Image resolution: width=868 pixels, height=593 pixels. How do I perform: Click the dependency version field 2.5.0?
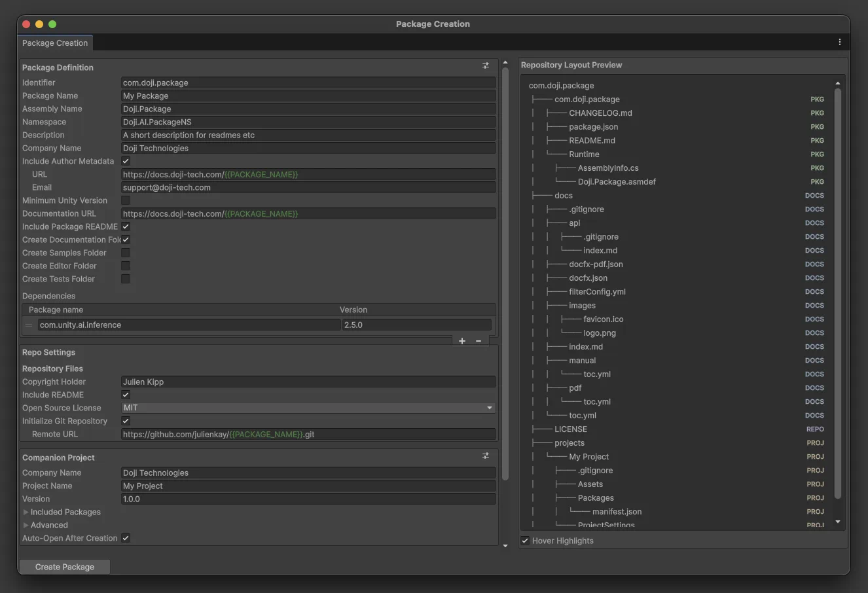tap(417, 325)
